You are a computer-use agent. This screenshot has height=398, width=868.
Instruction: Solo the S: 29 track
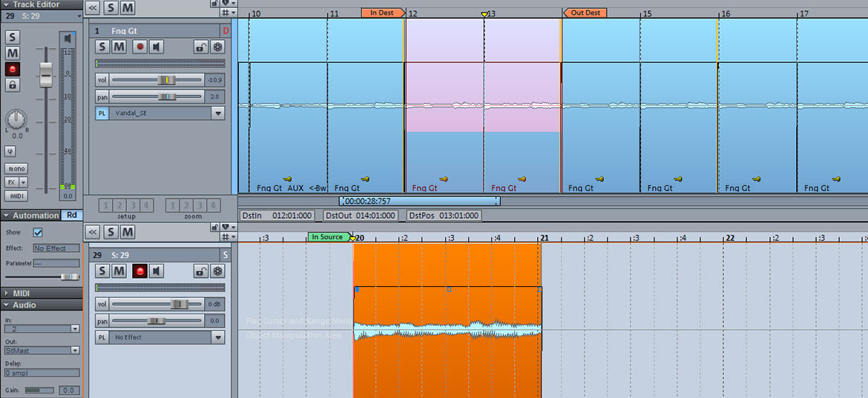[x=102, y=271]
